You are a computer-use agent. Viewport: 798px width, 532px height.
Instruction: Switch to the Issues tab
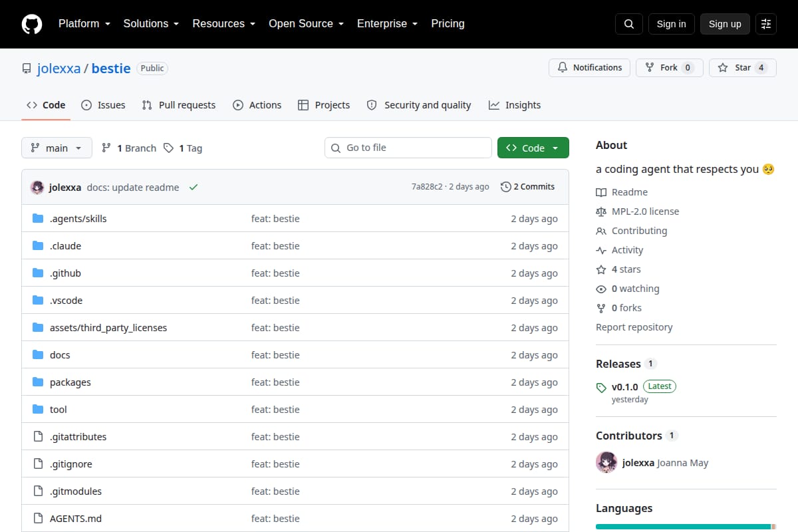tap(103, 105)
